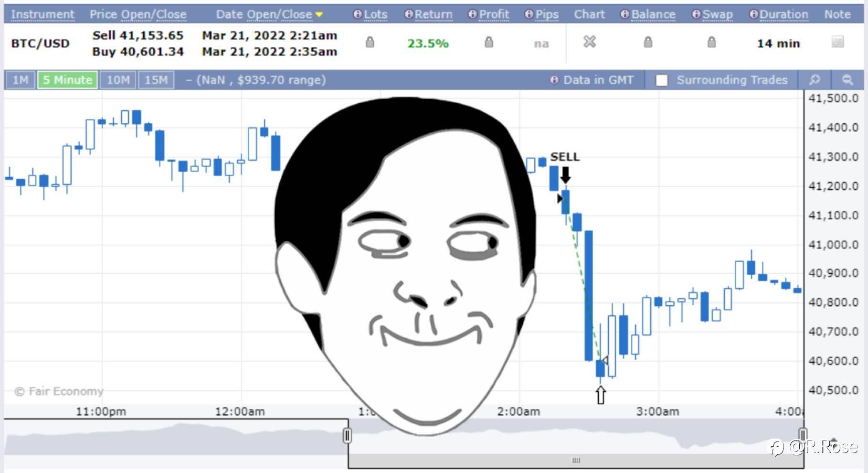Click the 40,500.0 price axis label
This screenshot has width=868, height=473.
point(833,390)
